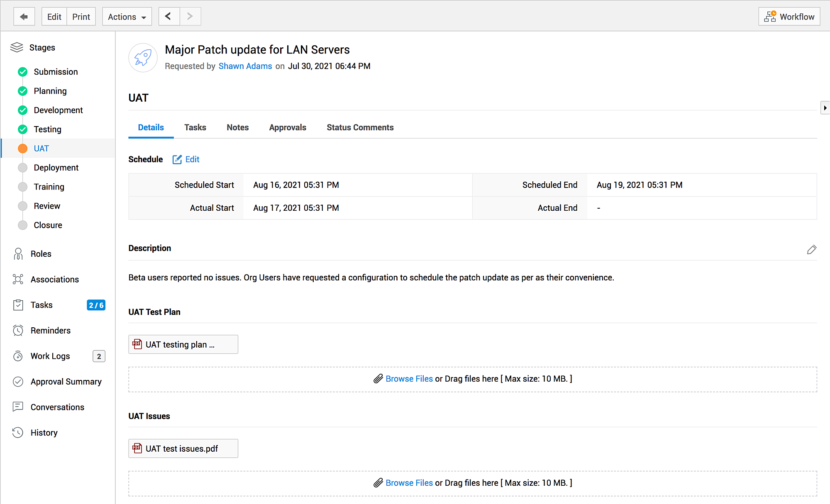Switch to the Approvals tab
Image resolution: width=830 pixels, height=504 pixels.
288,127
